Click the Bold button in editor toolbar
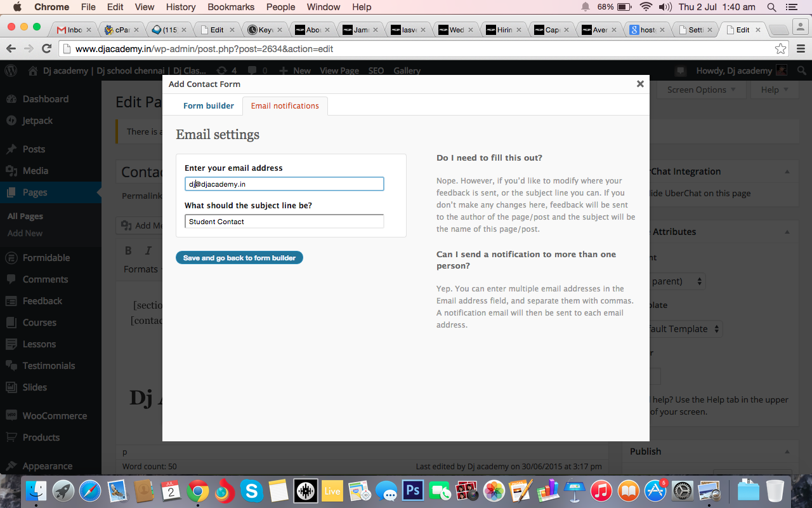The width and height of the screenshot is (812, 508). coord(128,250)
